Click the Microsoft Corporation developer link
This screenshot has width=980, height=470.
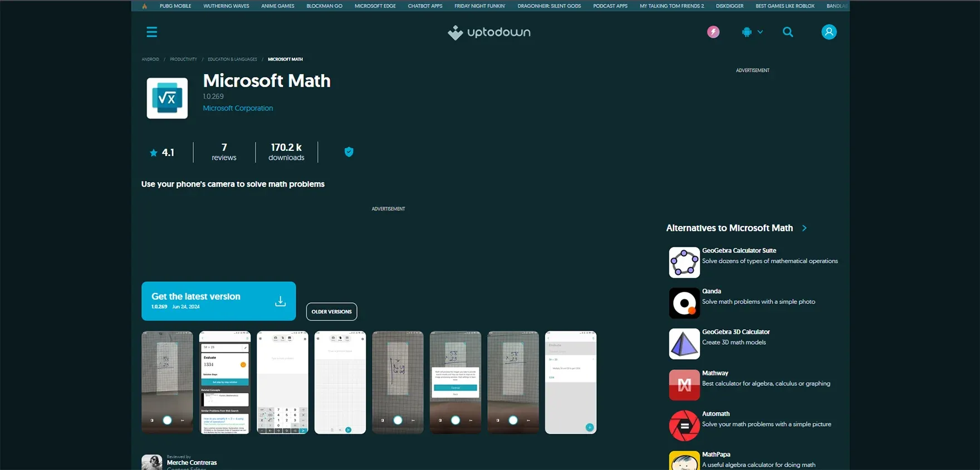(238, 108)
